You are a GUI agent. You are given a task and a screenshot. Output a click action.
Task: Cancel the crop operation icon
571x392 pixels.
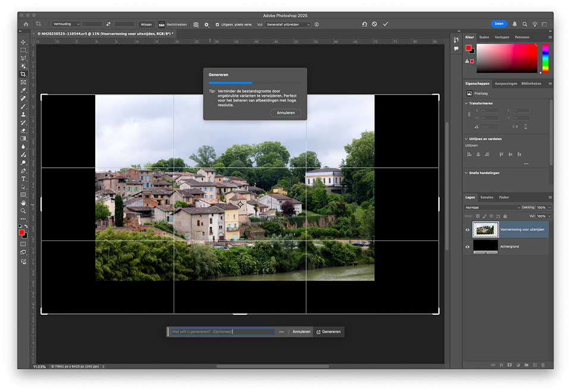coord(374,24)
